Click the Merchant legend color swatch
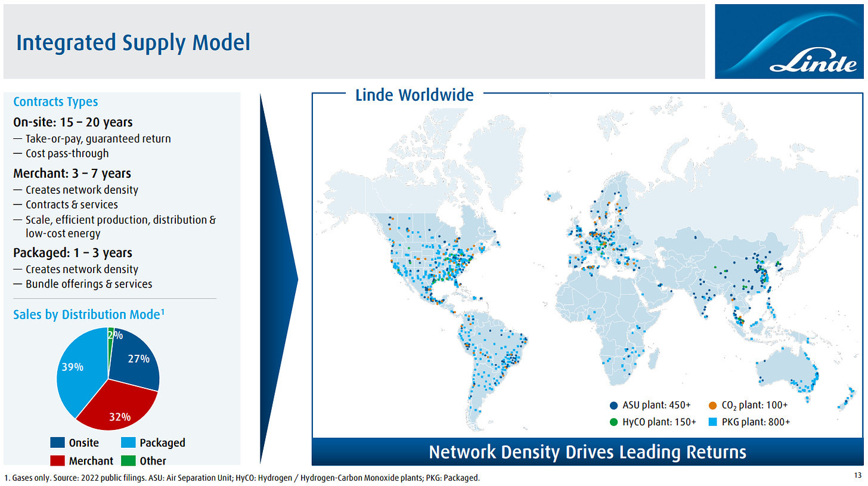Image resolution: width=868 pixels, height=486 pixels. click(58, 460)
